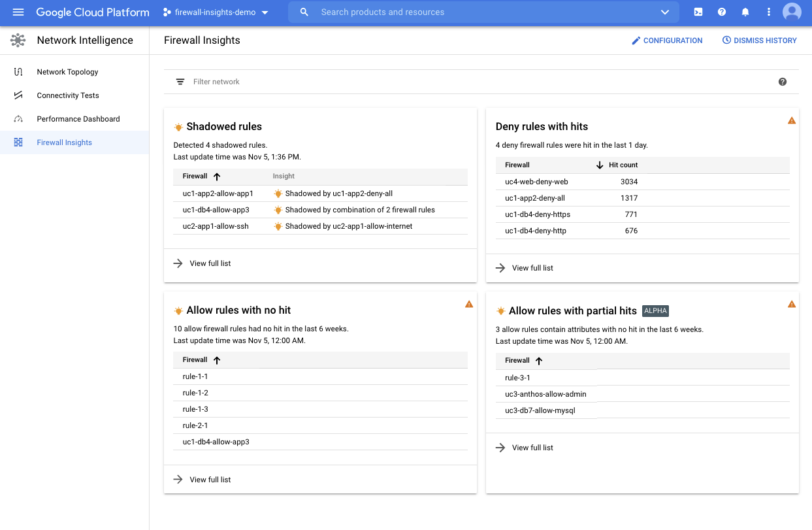Click the Allow rules with no hit warning triangle
Viewport: 812px width, 530px height.
[x=469, y=304]
